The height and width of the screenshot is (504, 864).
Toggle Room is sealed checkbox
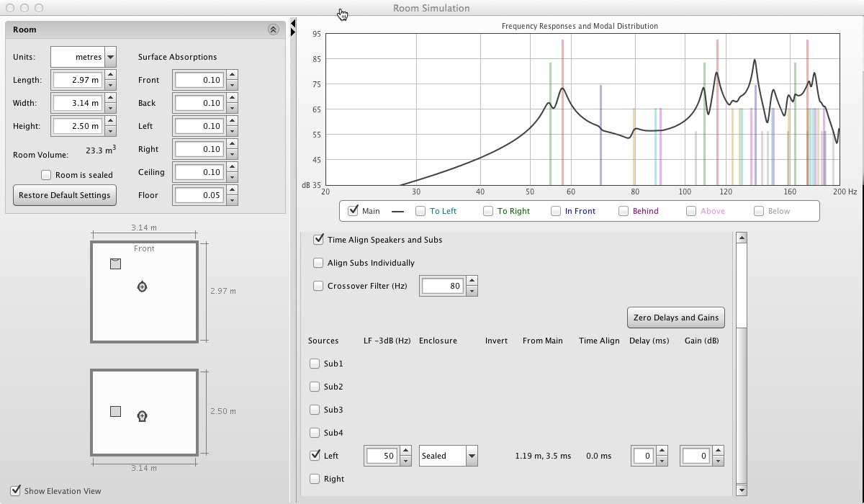click(x=46, y=175)
